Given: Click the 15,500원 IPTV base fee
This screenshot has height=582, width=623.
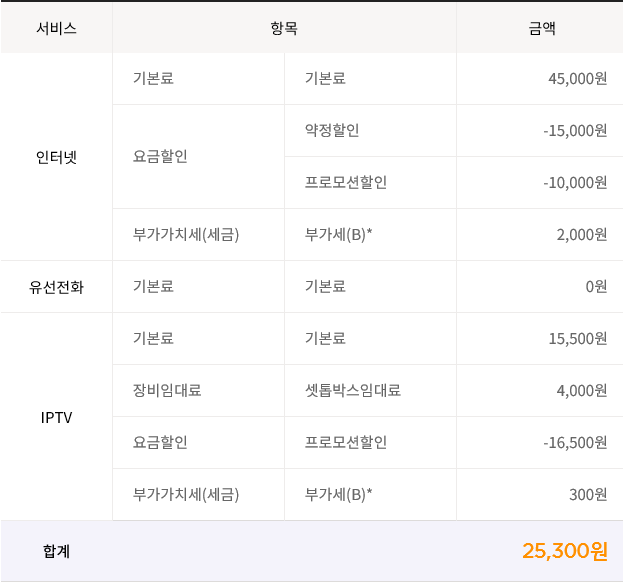Looking at the screenshot, I should click(577, 339).
